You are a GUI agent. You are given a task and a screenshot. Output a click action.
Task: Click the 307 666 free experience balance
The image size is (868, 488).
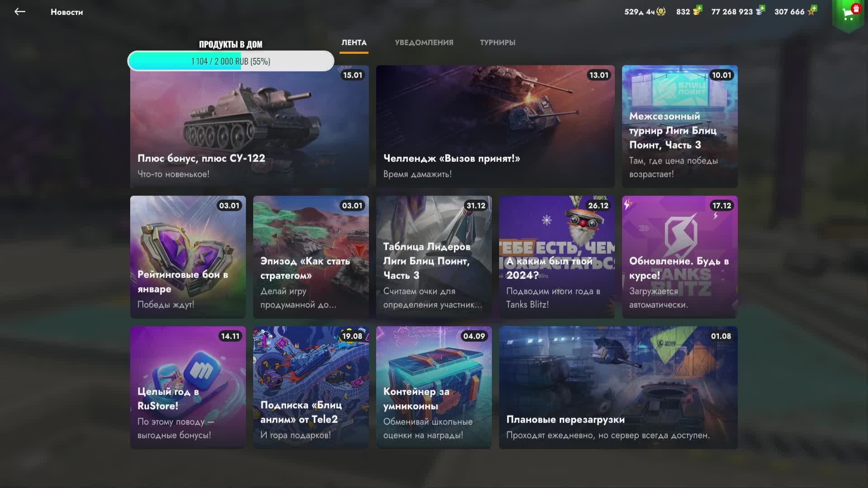click(x=789, y=12)
